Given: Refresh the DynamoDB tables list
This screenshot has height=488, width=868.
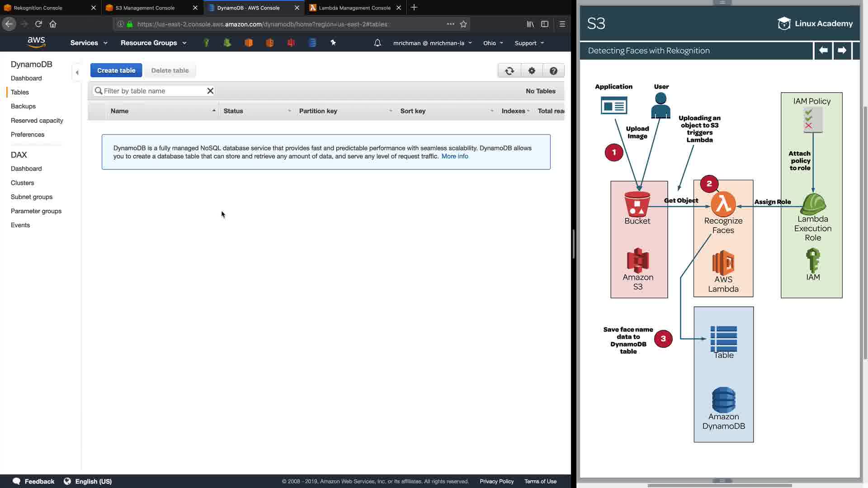Looking at the screenshot, I should (x=509, y=71).
